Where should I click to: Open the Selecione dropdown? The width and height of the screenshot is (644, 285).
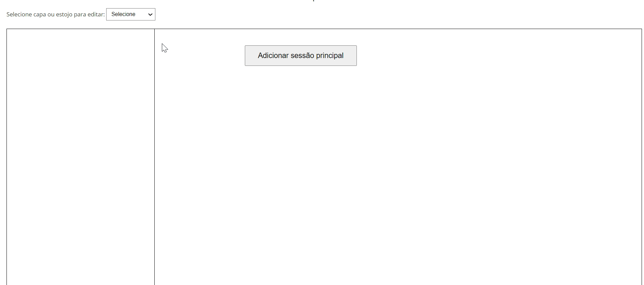(x=130, y=14)
